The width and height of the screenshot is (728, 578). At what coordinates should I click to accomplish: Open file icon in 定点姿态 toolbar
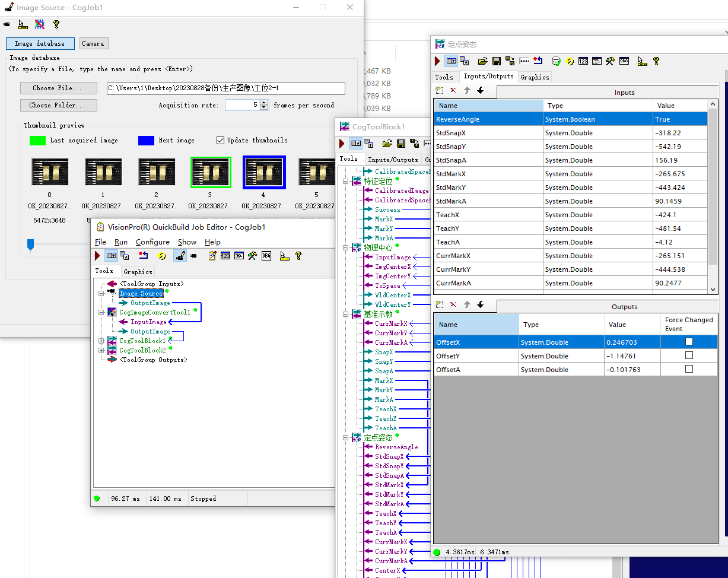pyautogui.click(x=482, y=61)
